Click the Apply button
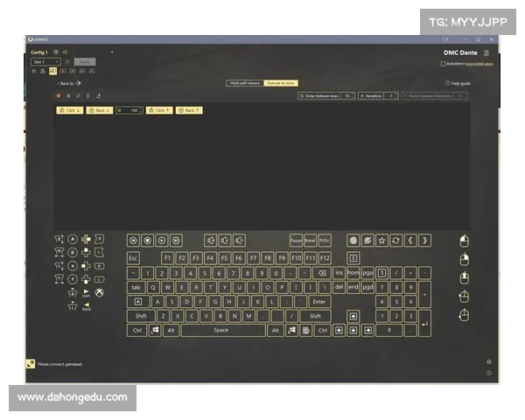 (x=83, y=62)
